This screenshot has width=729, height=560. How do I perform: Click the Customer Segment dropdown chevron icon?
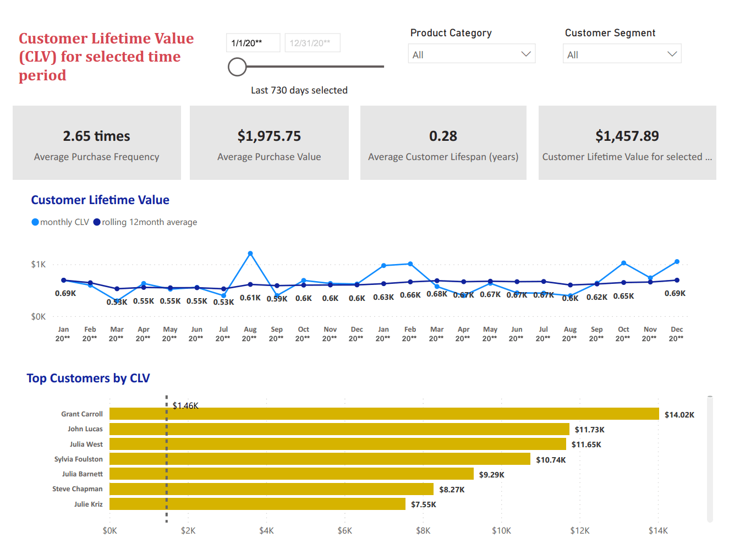[671, 53]
